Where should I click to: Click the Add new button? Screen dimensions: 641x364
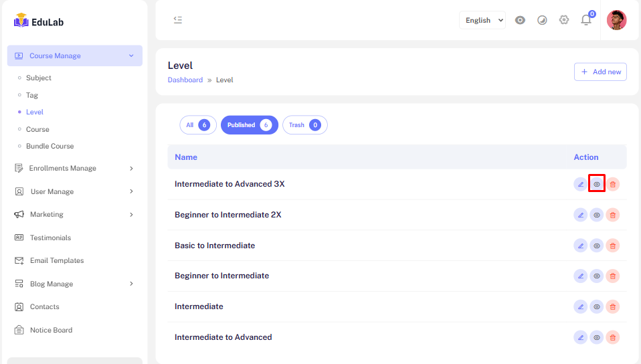pos(600,72)
